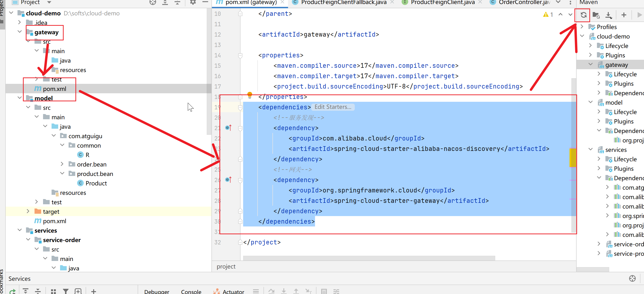Collapse all in Project tool window
The width and height of the screenshot is (644, 294).
[177, 3]
